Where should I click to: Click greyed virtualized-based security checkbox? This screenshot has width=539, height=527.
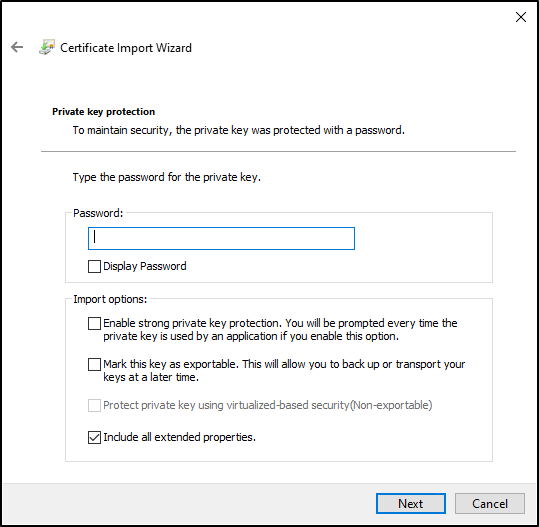point(94,405)
